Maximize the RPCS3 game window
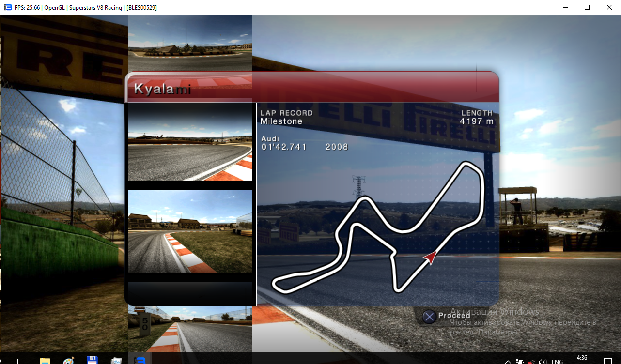Viewport: 621px width, 364px height. pyautogui.click(x=587, y=7)
